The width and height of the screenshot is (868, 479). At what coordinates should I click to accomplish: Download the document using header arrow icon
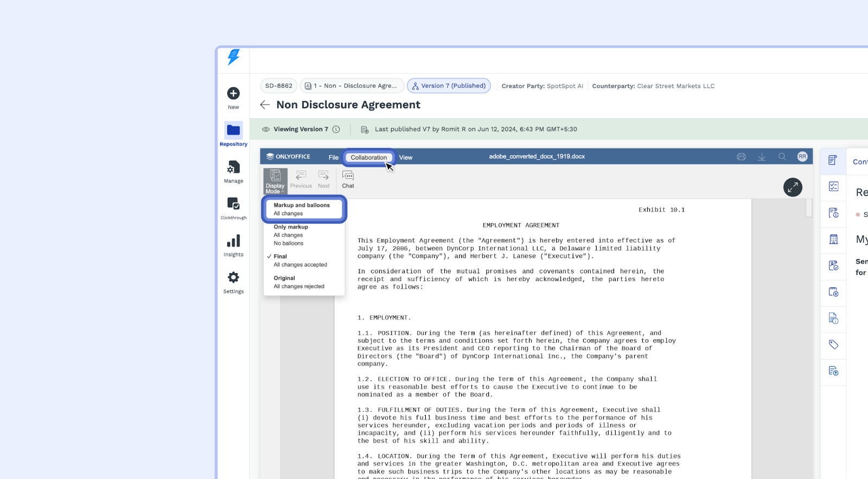[762, 157]
